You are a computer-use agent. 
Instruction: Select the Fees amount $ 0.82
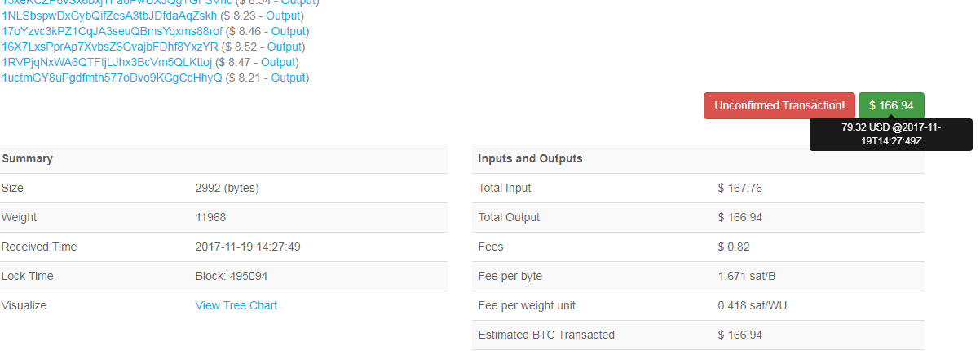click(734, 247)
